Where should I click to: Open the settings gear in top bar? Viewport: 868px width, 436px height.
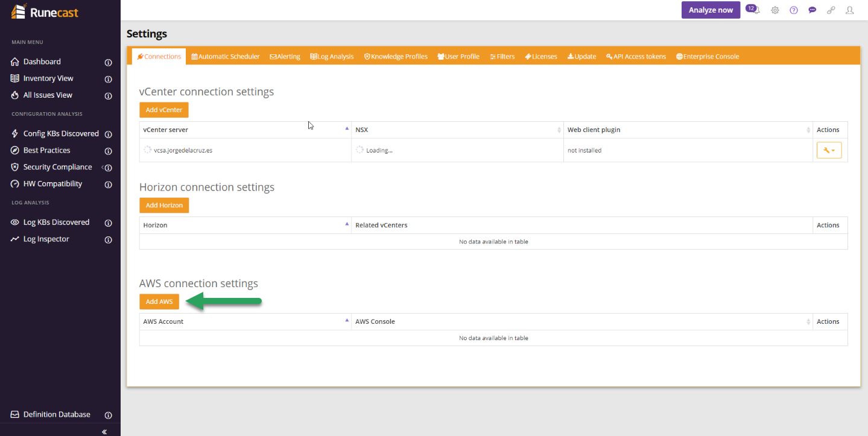tap(775, 10)
